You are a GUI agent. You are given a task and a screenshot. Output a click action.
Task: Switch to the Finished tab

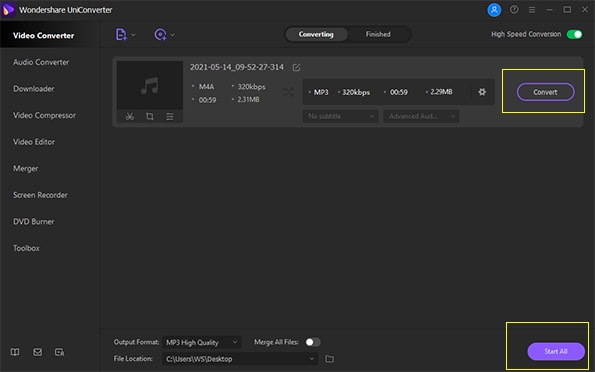pos(378,34)
